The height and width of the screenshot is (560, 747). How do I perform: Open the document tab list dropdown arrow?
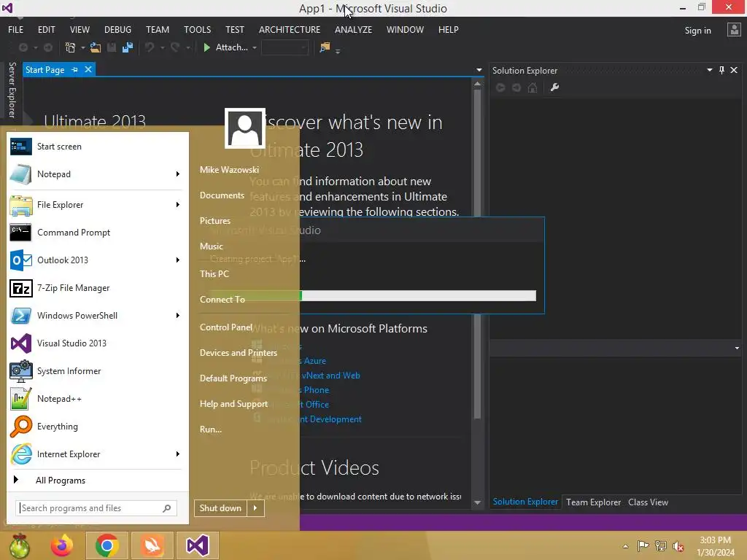pyautogui.click(x=479, y=70)
